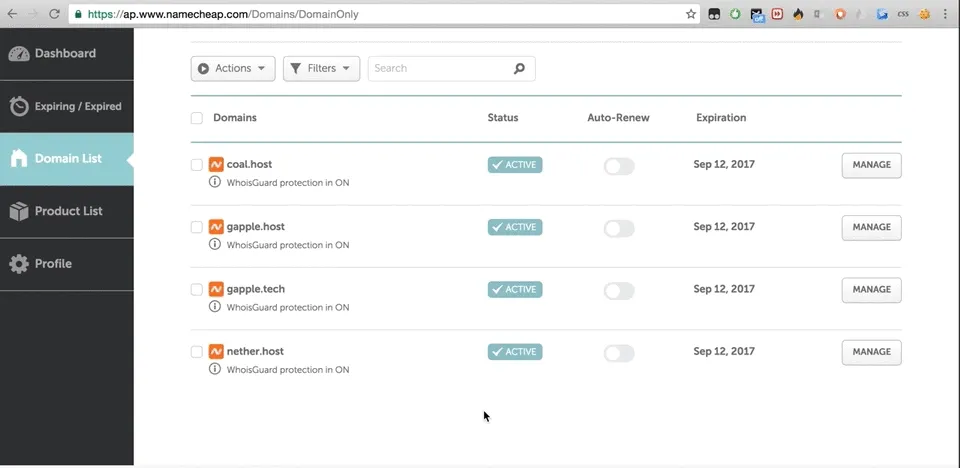Click the green circular extension icon

735,13
